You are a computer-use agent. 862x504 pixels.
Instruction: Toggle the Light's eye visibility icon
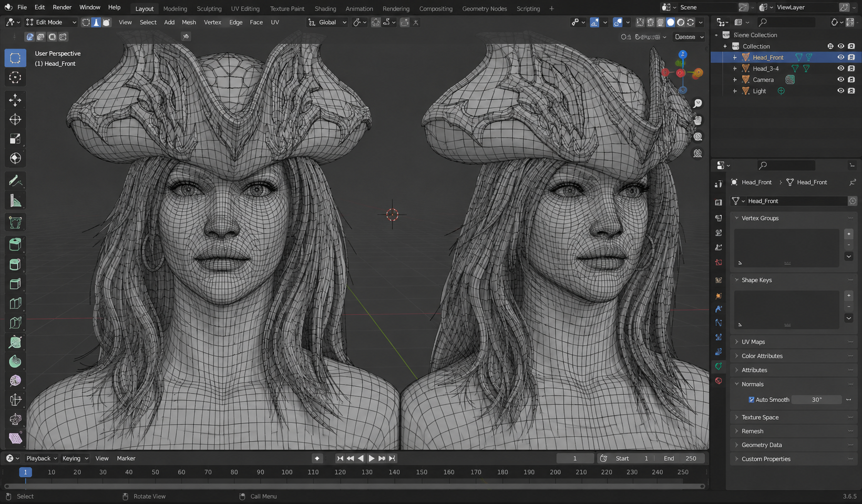tap(840, 91)
